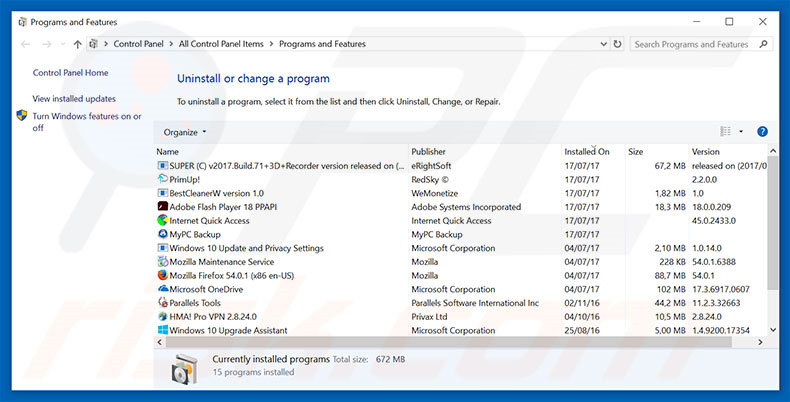
Task: Sort by the Installed On column header
Action: [x=593, y=152]
